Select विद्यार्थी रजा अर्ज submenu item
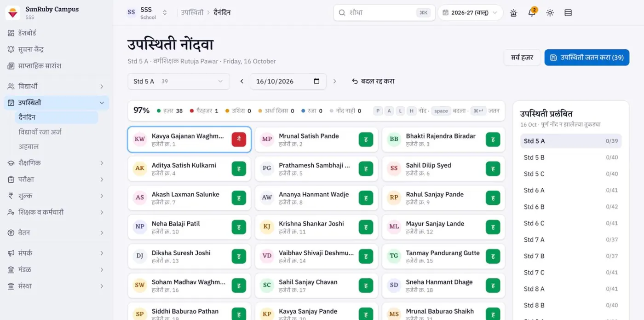 click(x=56, y=132)
